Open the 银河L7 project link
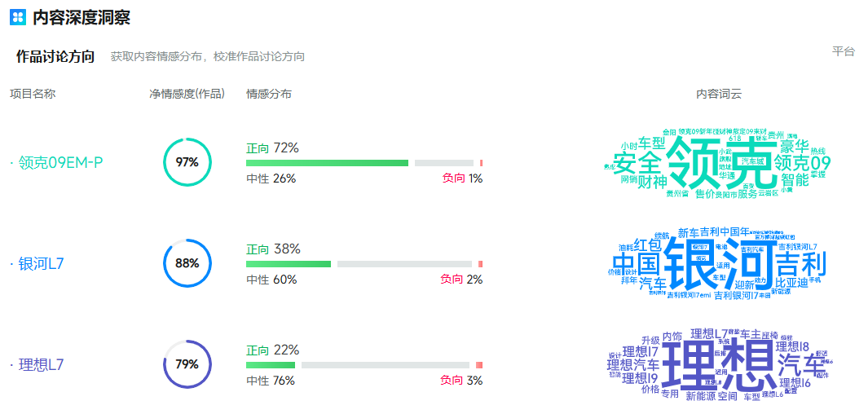This screenshot has height=414, width=868. [42, 263]
